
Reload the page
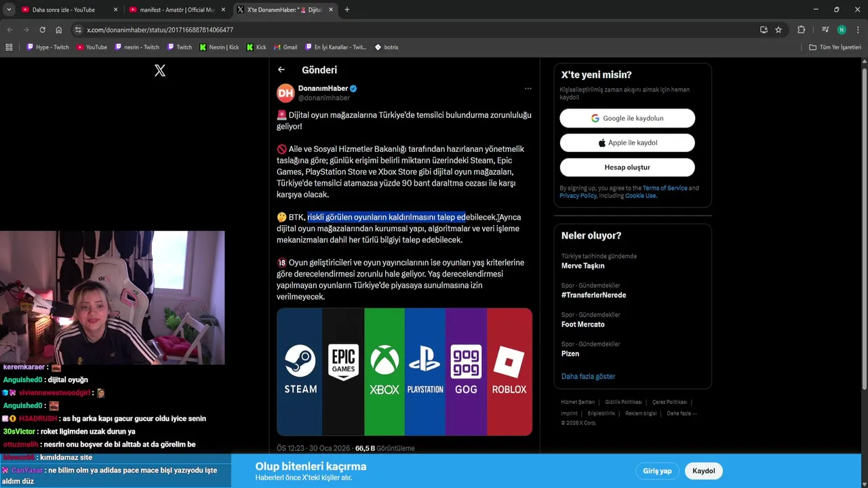42,30
